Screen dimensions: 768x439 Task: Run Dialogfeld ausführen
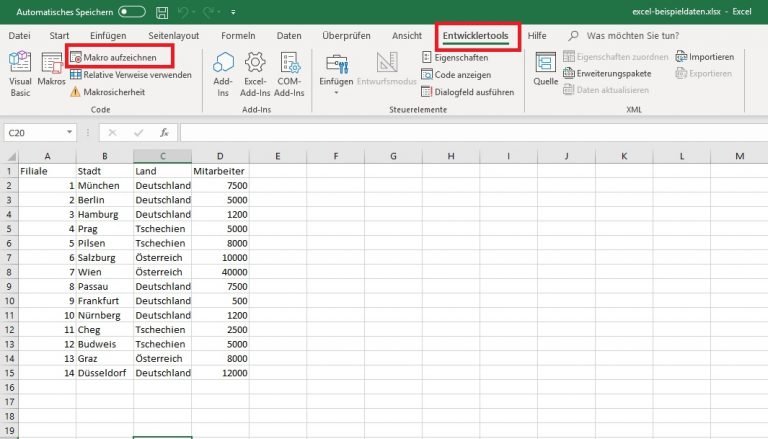tap(468, 92)
